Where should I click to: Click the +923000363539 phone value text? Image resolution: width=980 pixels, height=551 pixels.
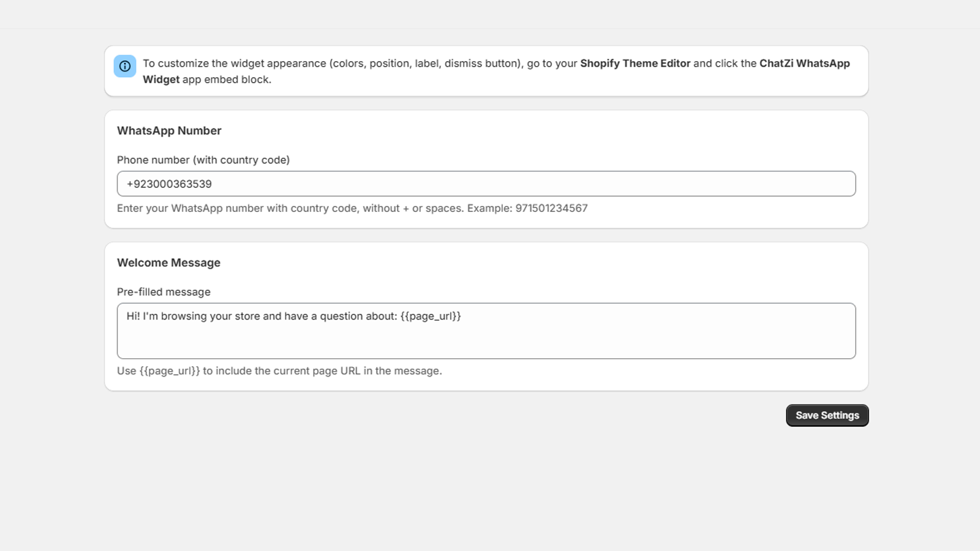click(169, 184)
